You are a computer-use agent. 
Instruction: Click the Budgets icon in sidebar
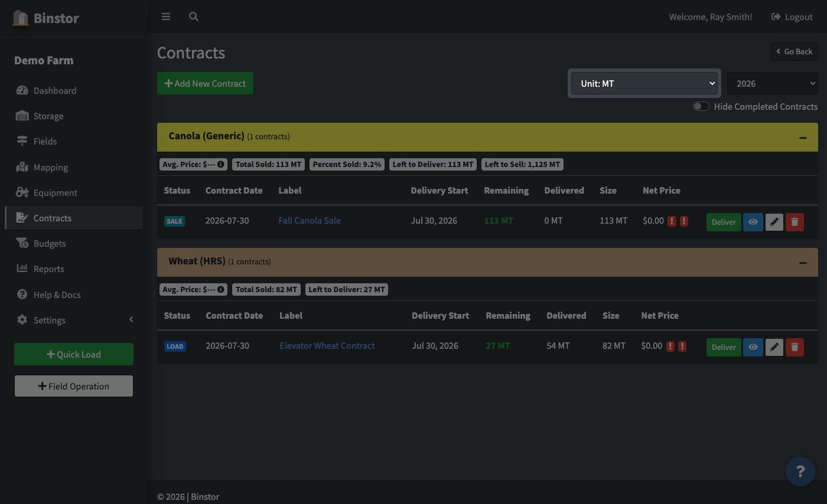click(22, 243)
